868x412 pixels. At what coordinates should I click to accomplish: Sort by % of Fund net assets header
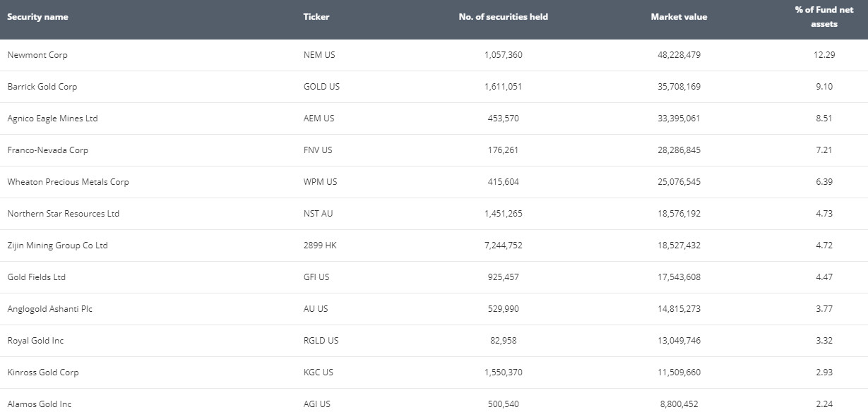pos(824,17)
